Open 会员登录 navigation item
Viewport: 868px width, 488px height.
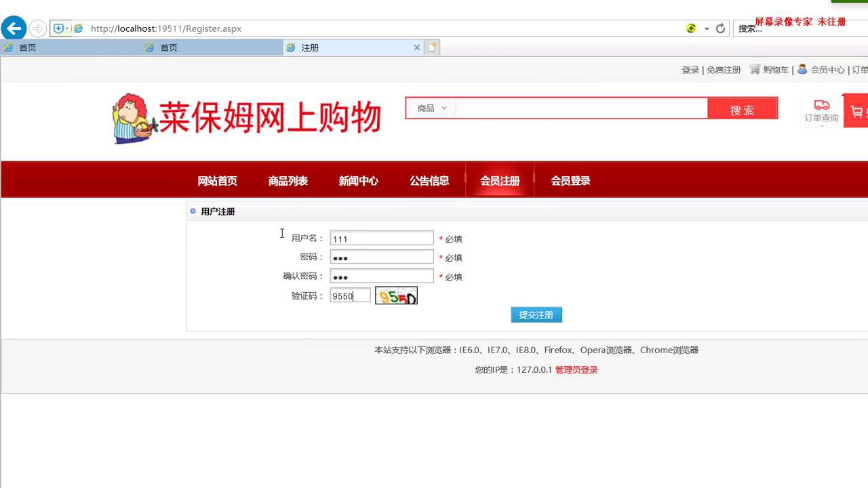[570, 181]
